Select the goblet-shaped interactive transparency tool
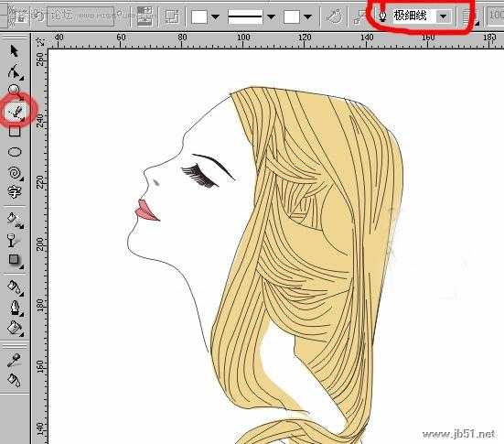Screen dimensions: 504x444 (13, 241)
